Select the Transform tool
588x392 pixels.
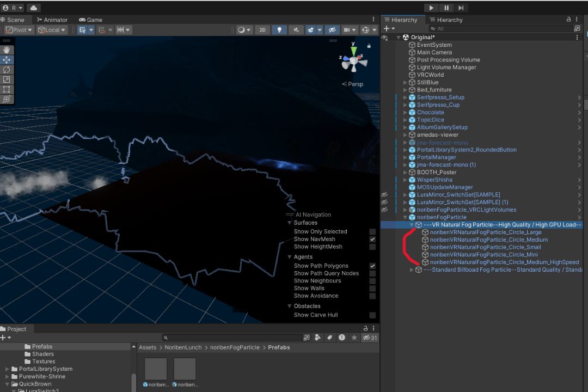click(x=7, y=99)
